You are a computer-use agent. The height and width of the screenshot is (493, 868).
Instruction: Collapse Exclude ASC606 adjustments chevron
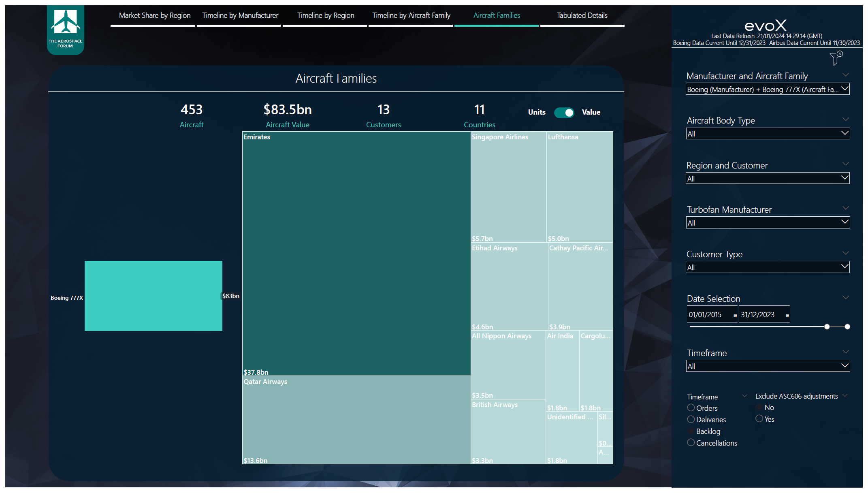845,396
